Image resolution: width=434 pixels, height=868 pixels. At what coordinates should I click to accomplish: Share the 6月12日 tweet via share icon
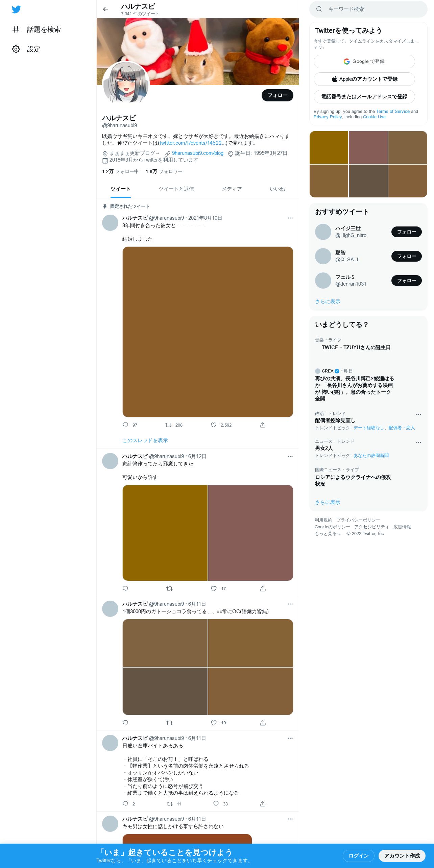(x=263, y=588)
